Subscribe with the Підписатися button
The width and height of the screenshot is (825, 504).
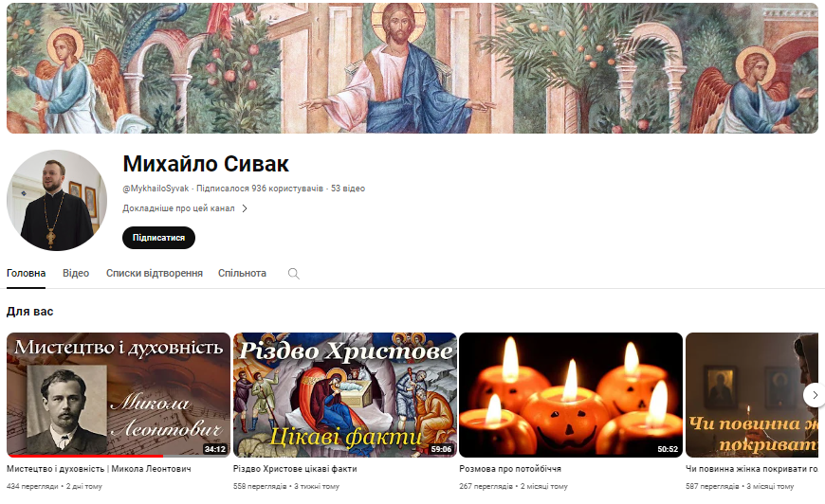coord(159,238)
